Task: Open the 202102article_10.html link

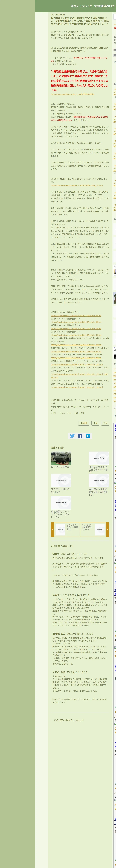Action: [x=77, y=364]
